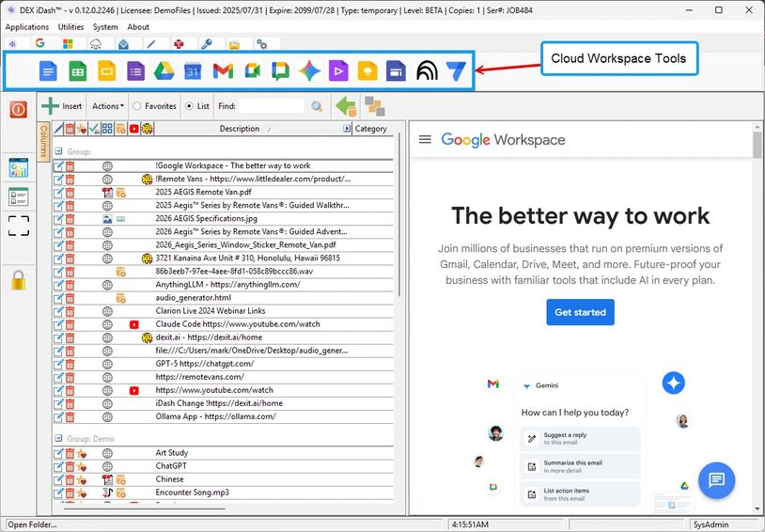765x532 pixels.
Task: Open the dashboard chart icon in the left sidebar
Action: [19, 168]
